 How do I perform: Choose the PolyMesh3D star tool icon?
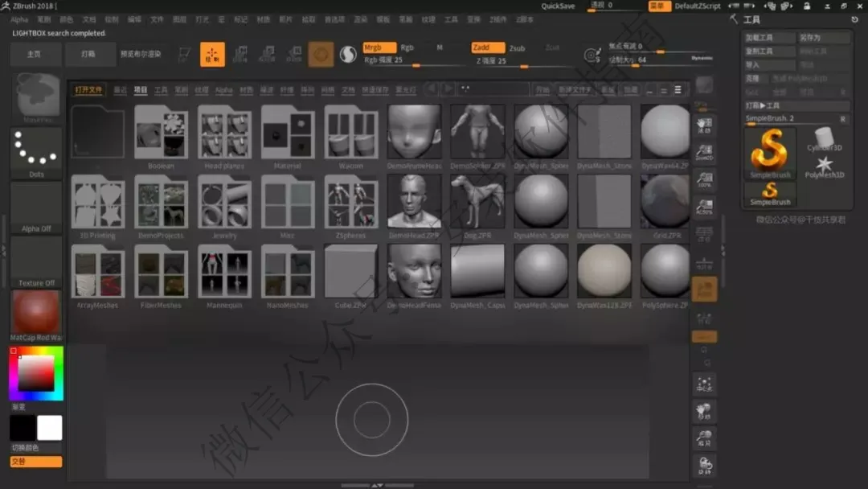824,166
